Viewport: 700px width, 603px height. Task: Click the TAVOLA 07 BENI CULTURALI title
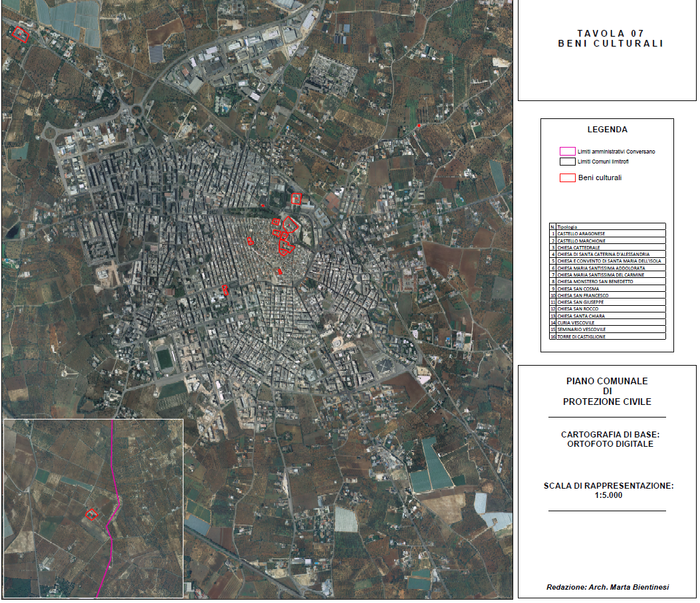click(x=610, y=39)
